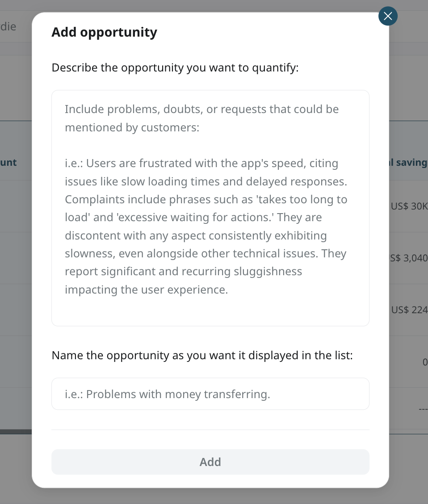Click the US$ 224 savings value
The image size is (428, 504).
(409, 310)
